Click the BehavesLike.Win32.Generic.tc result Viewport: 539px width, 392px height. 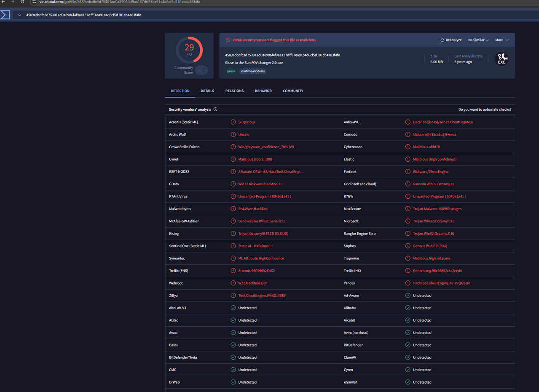[x=262, y=221]
